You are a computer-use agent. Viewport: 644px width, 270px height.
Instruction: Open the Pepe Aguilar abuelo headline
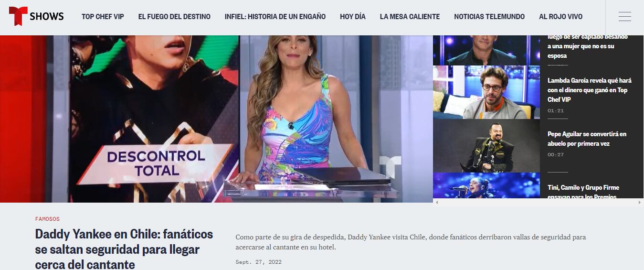pos(587,139)
